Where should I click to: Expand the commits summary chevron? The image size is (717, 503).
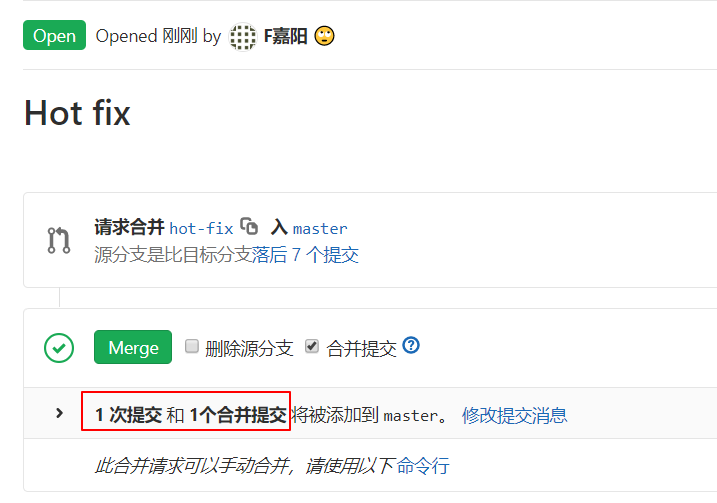59,413
